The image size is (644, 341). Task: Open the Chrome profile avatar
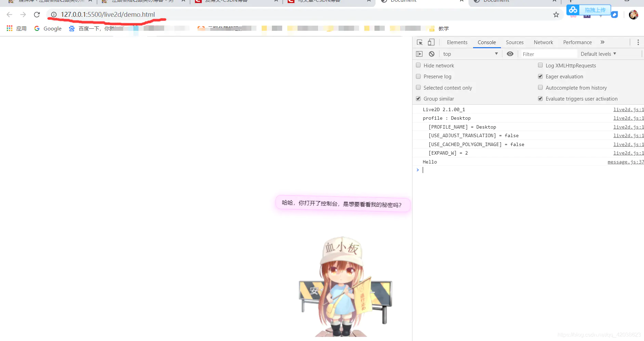[633, 15]
